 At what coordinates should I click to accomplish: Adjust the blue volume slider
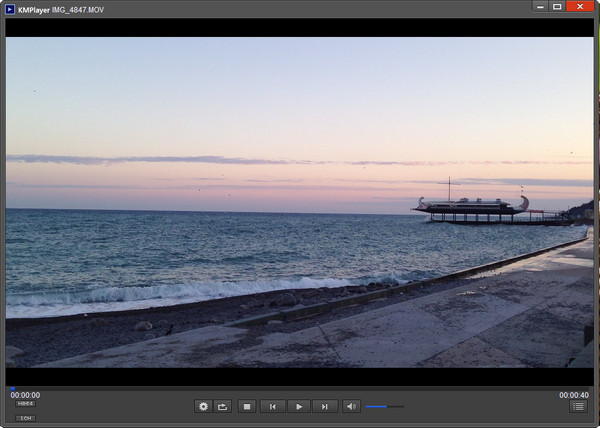384,406
